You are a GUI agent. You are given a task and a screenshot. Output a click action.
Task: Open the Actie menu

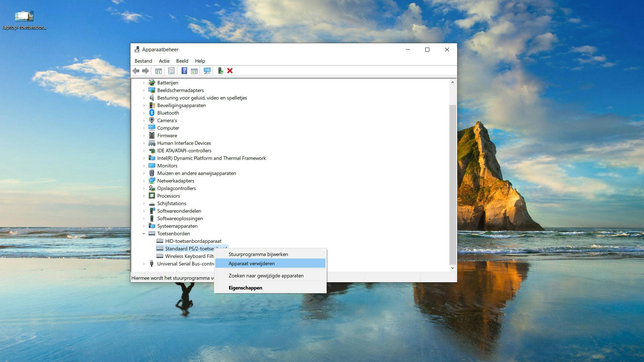tap(164, 61)
